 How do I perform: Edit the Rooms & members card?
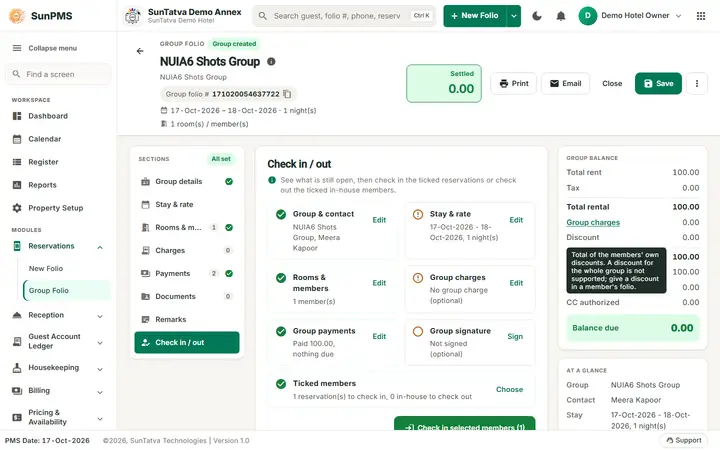(379, 283)
